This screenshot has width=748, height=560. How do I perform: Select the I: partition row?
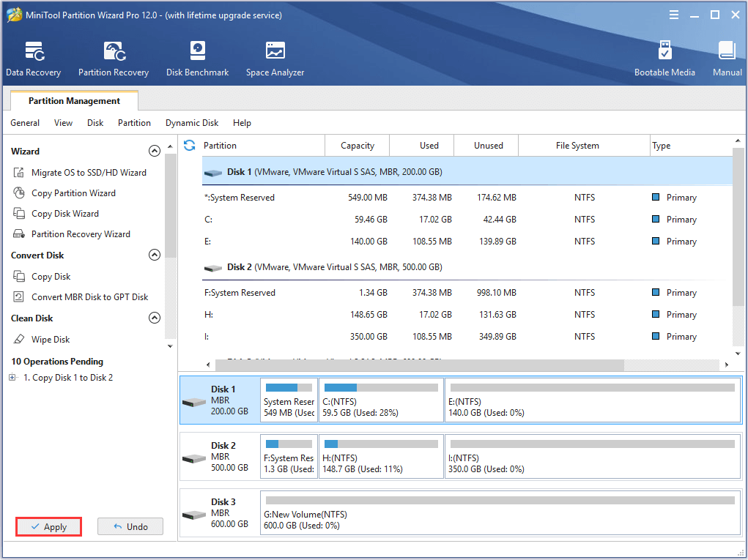[x=467, y=337]
